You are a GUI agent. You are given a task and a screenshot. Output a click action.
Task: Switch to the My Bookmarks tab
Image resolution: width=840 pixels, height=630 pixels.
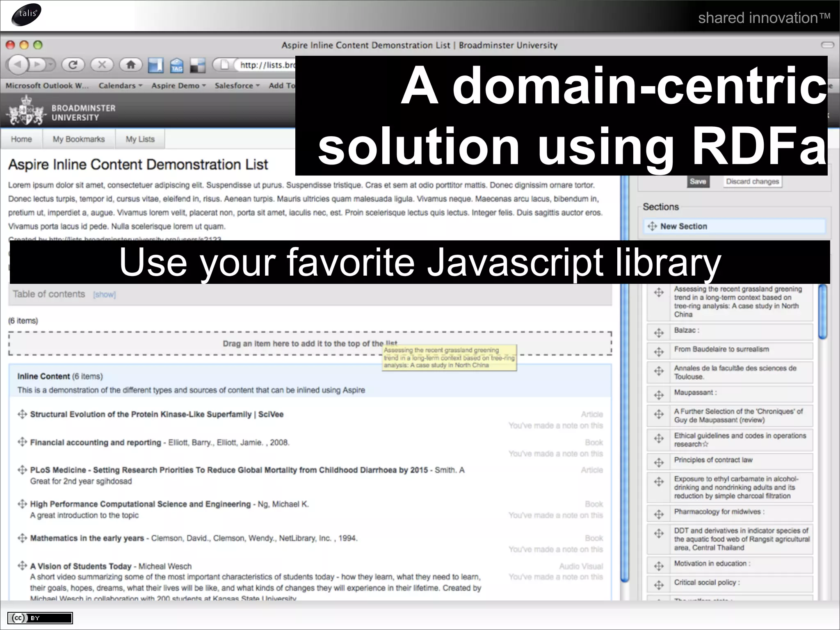coord(79,139)
